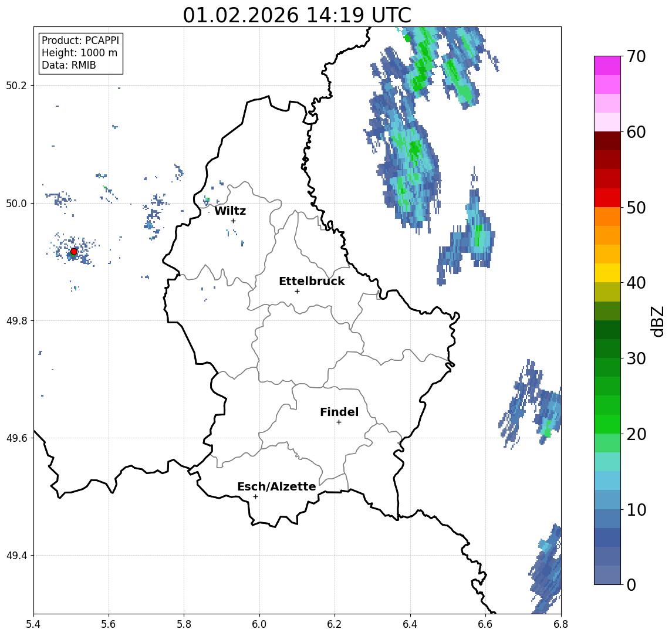Screen dimensions: 672x636
Task: Click the latitude tick label 49.8
Action: click(x=16, y=320)
